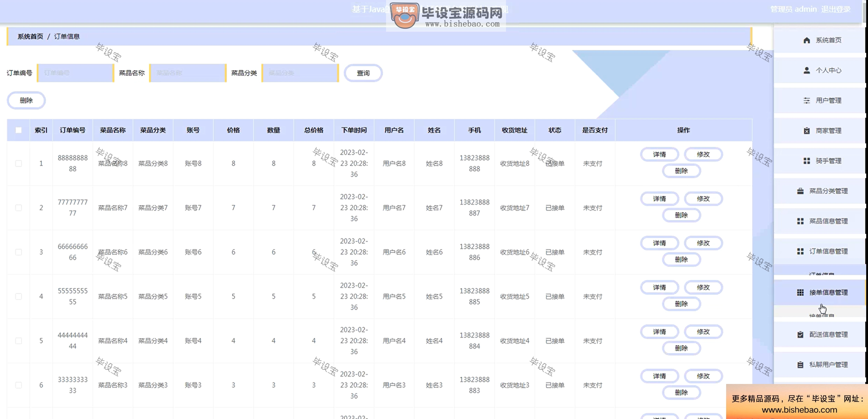This screenshot has width=868, height=419.
Task: Check the row with order 5555555555
Action: (x=19, y=296)
